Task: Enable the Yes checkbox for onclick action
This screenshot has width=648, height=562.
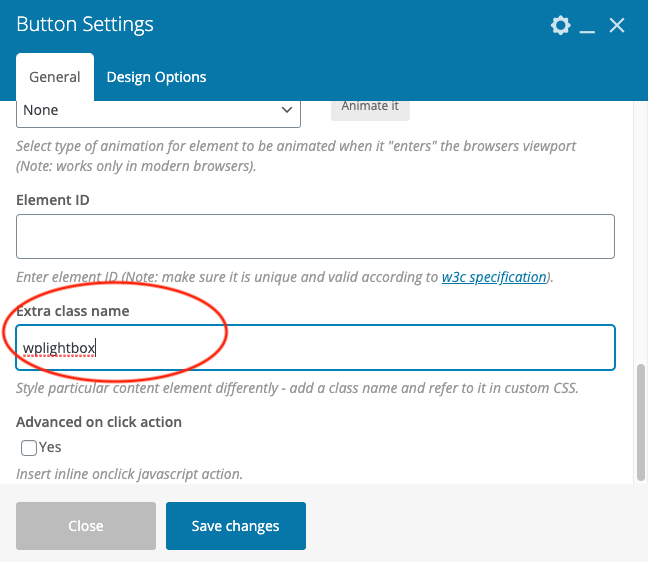Action: [29, 448]
